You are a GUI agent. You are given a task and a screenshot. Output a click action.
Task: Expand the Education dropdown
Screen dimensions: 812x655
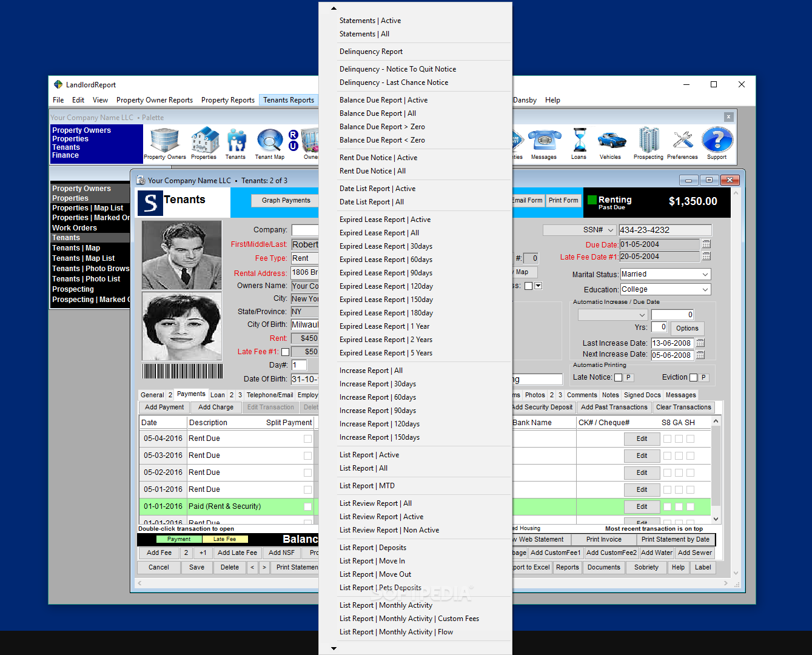[x=705, y=289]
